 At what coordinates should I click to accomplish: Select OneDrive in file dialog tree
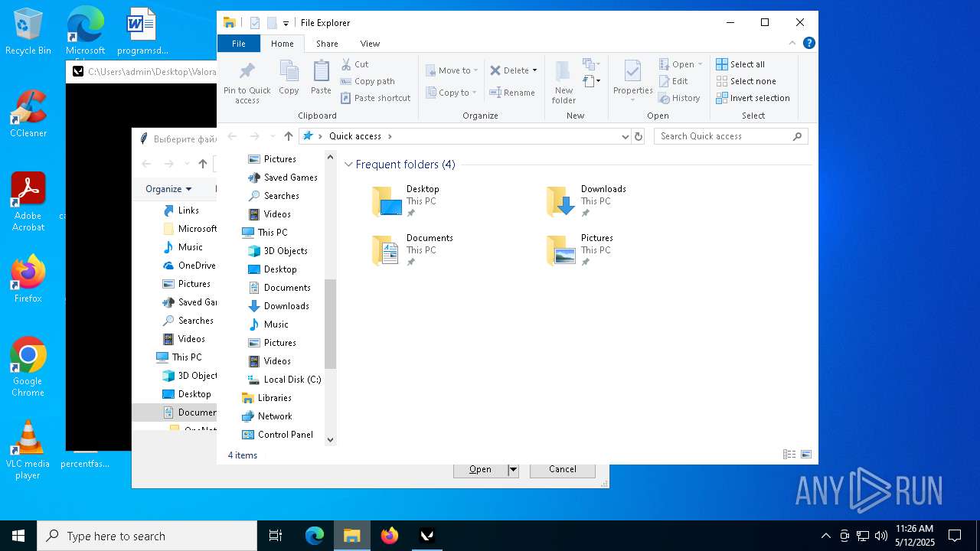(190, 266)
